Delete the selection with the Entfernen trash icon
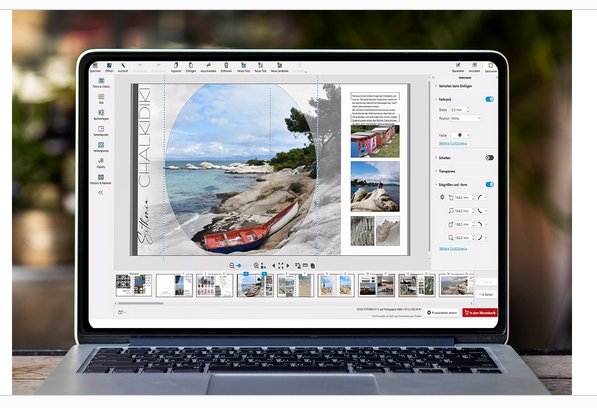597x408 pixels. click(x=226, y=67)
